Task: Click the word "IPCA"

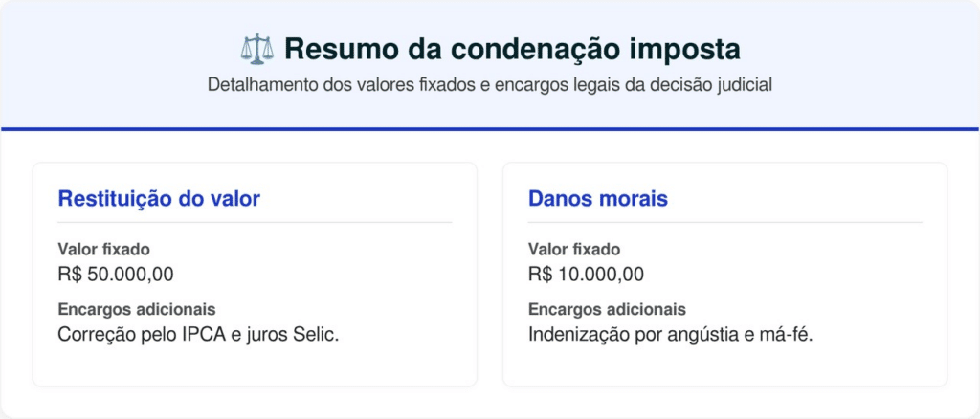Action: tap(202, 335)
